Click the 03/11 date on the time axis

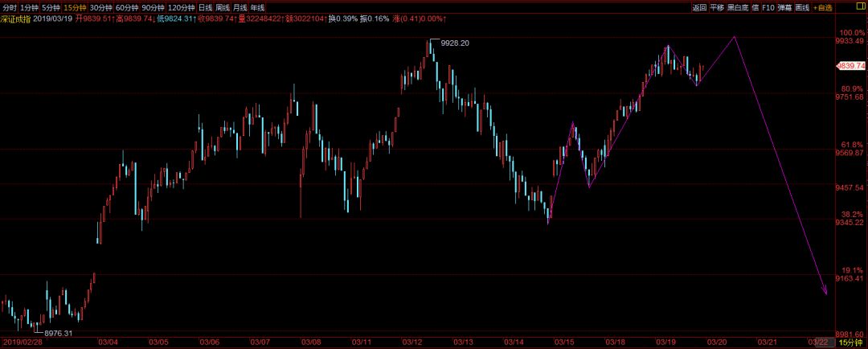pyautogui.click(x=362, y=343)
